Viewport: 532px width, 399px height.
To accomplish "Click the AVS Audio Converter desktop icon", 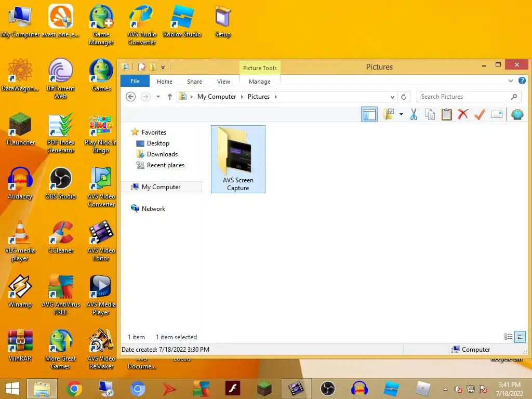I will coord(142,25).
